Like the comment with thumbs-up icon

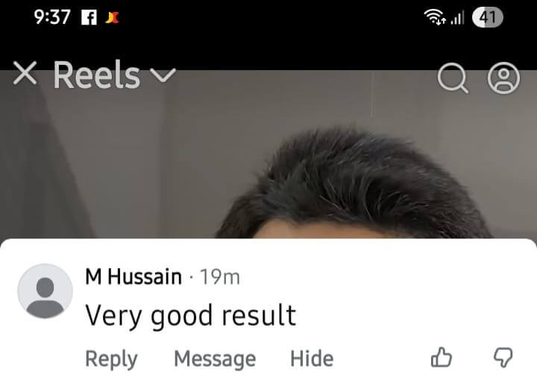[441, 358]
